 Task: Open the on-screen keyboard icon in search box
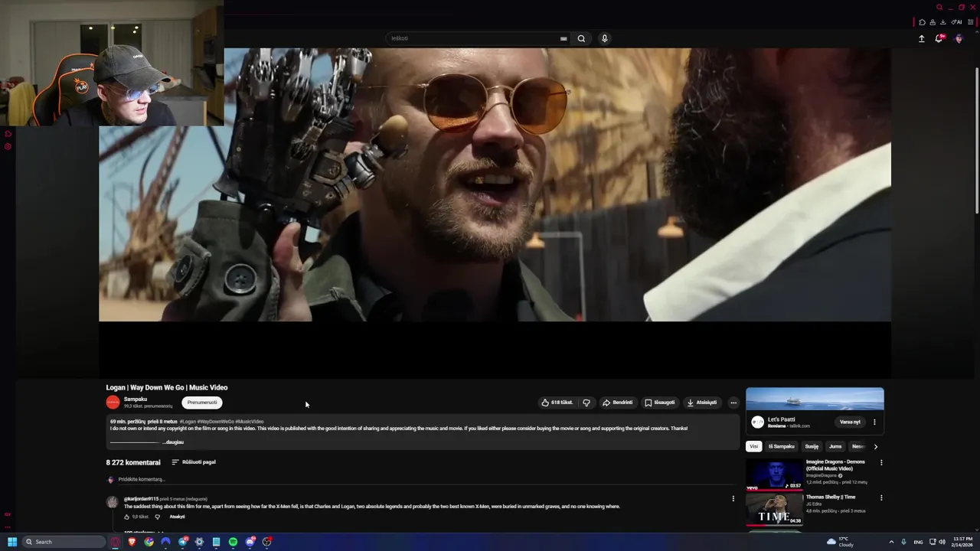[563, 38]
